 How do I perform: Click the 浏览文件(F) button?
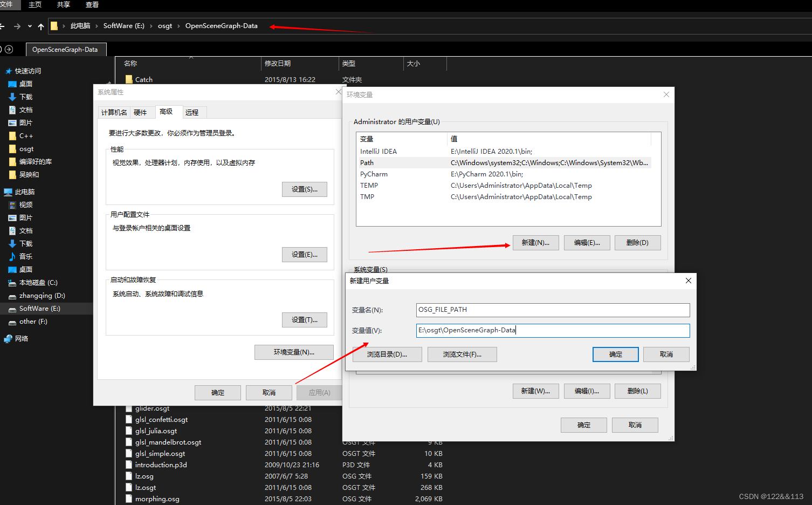[x=462, y=354]
